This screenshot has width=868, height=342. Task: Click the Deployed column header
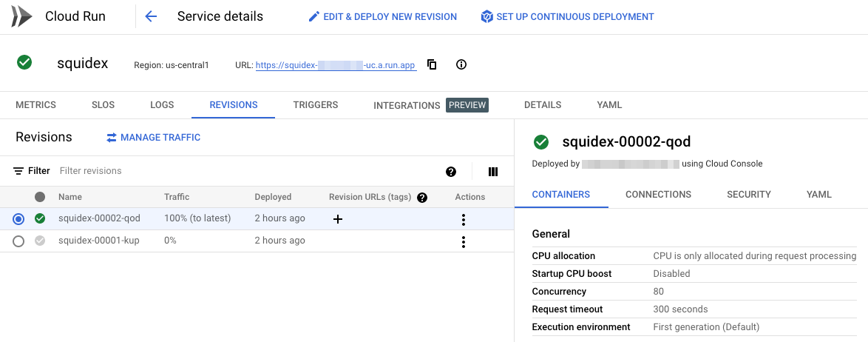[x=273, y=197]
